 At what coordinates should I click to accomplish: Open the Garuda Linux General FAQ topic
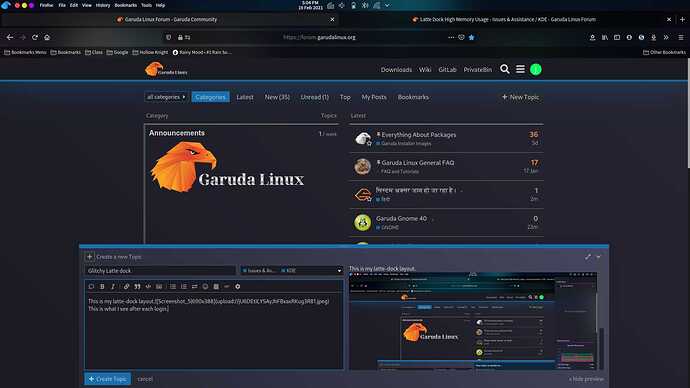pos(418,163)
